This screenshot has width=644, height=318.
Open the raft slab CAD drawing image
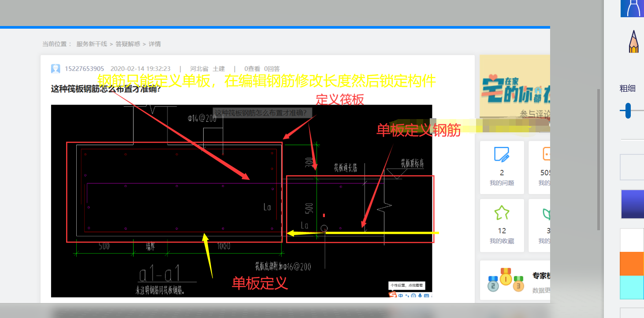tap(242, 201)
